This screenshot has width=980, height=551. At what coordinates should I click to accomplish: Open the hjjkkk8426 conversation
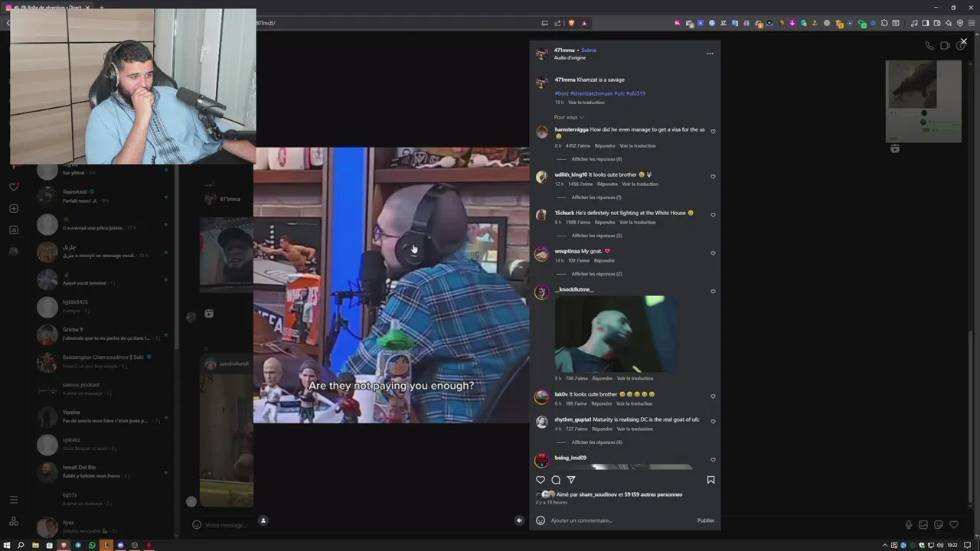coord(103,306)
